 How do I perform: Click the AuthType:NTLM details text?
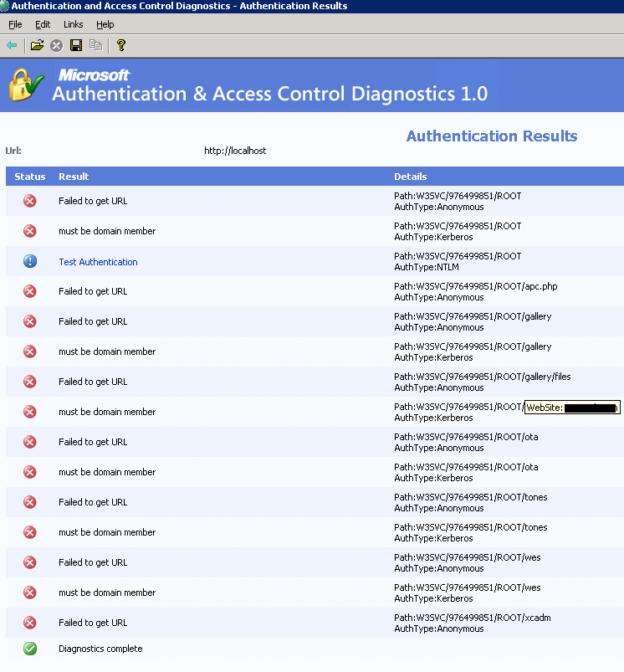(x=427, y=267)
